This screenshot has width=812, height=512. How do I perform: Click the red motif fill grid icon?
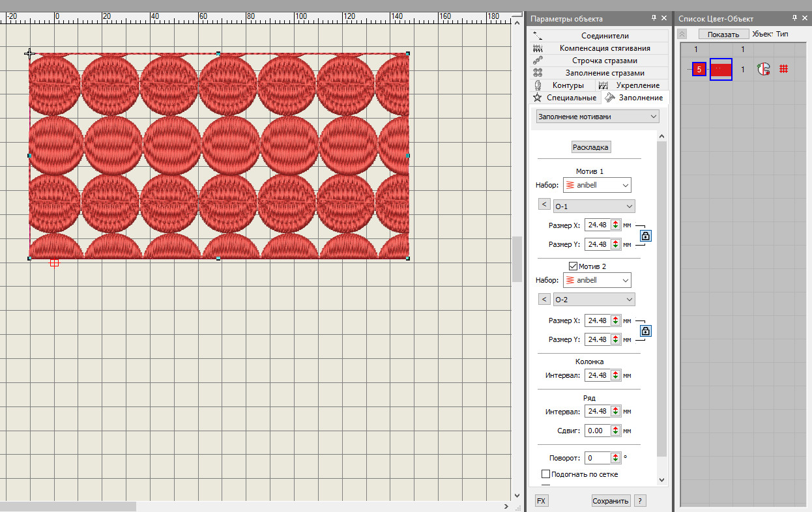784,69
